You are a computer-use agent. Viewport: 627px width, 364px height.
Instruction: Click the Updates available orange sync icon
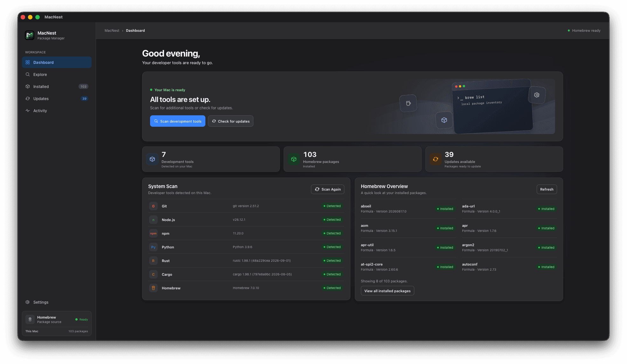(436, 159)
